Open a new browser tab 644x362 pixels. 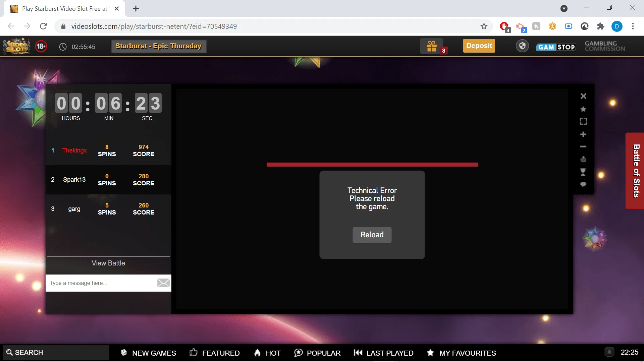point(136,9)
